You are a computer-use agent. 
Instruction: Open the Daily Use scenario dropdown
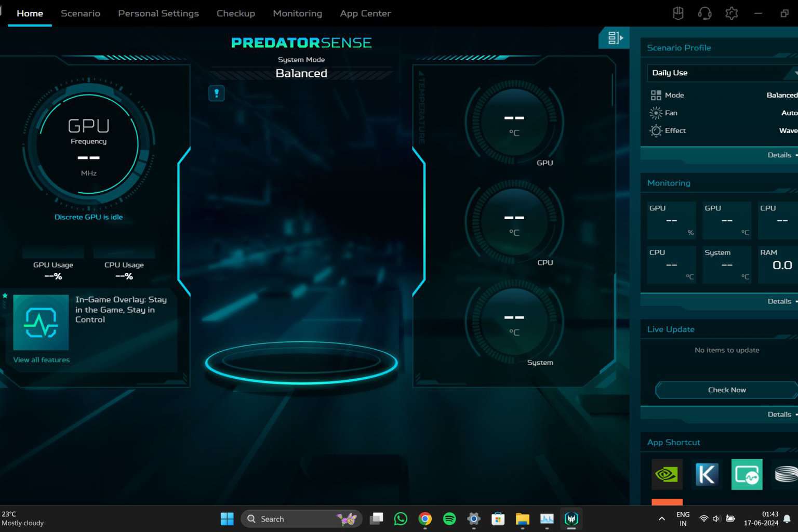point(723,73)
